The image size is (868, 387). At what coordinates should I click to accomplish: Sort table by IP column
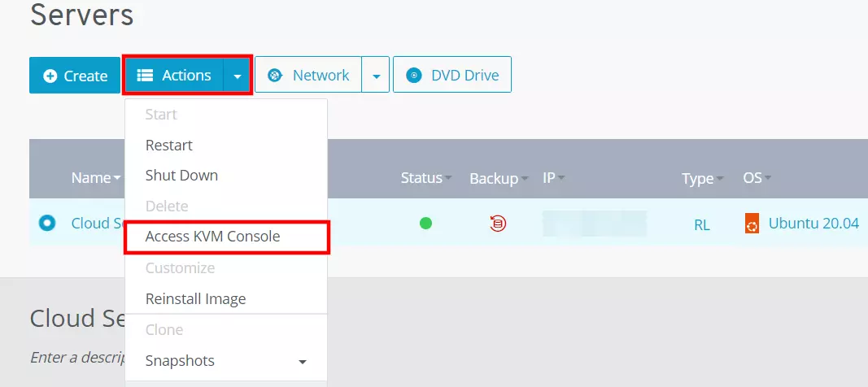coord(553,178)
